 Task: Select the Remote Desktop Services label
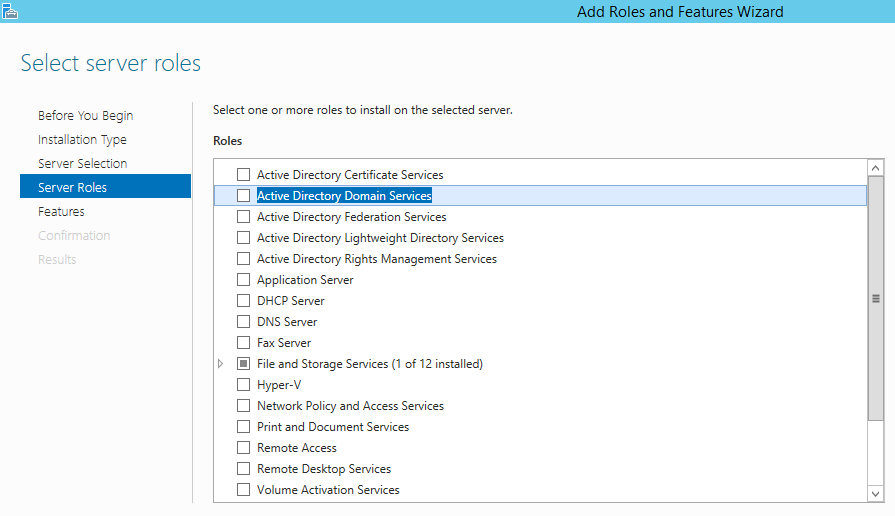tap(324, 469)
